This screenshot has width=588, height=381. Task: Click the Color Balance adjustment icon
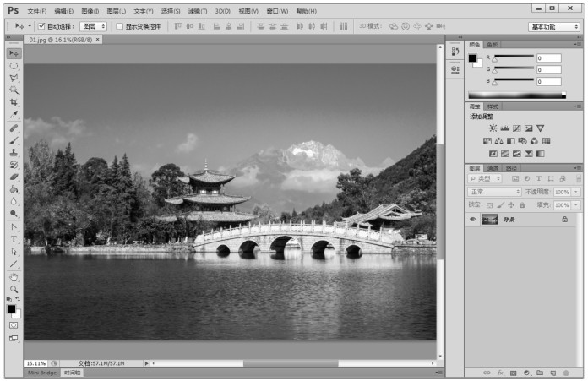[499, 141]
